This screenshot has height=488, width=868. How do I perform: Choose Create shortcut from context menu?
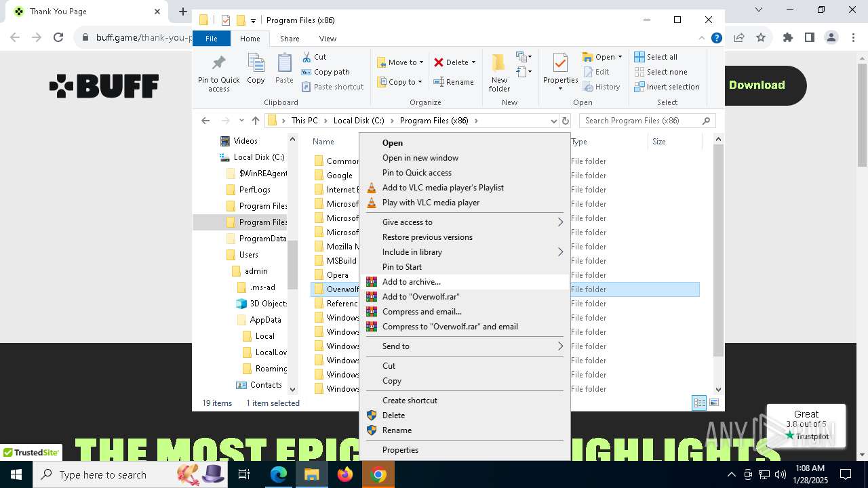465,401
